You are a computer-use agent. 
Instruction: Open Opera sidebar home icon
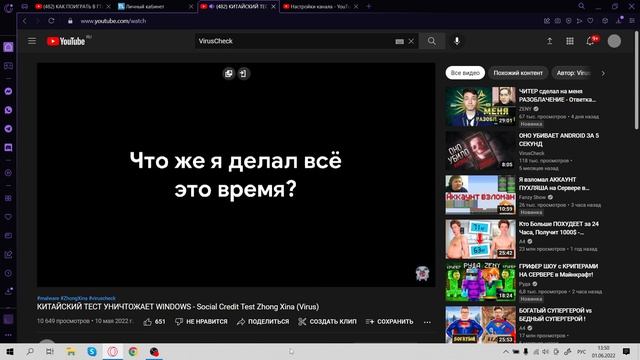(x=8, y=47)
